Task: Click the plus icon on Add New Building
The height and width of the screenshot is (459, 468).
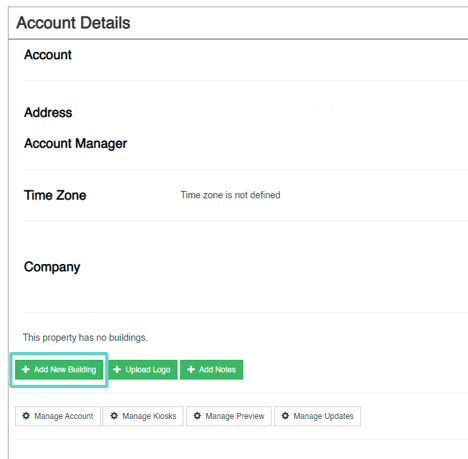Action: pos(26,369)
